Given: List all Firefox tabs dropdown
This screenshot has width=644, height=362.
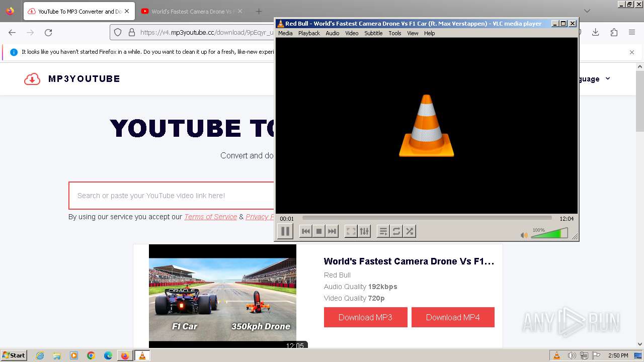Looking at the screenshot, I should tap(587, 11).
